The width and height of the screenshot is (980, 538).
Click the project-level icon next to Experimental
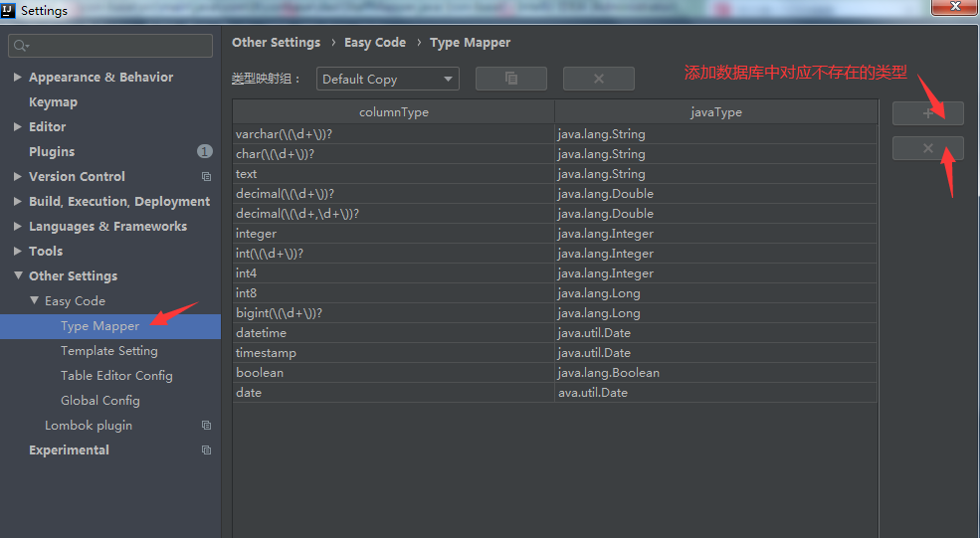coord(206,450)
